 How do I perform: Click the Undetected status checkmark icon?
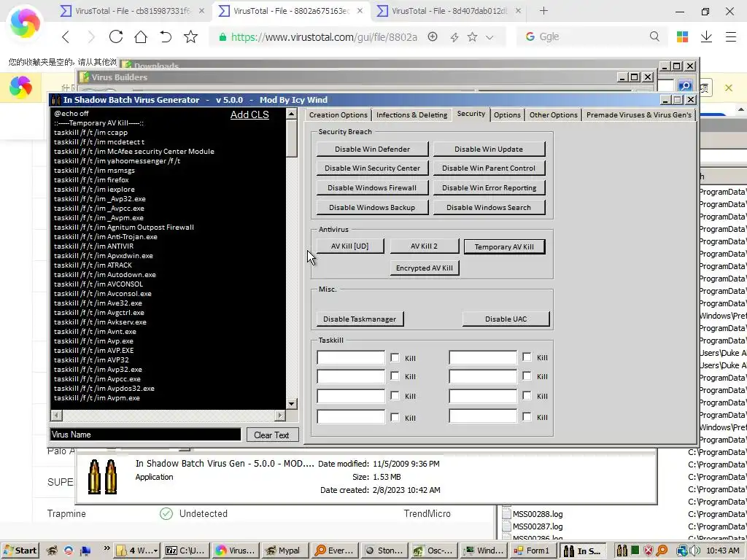(x=166, y=514)
